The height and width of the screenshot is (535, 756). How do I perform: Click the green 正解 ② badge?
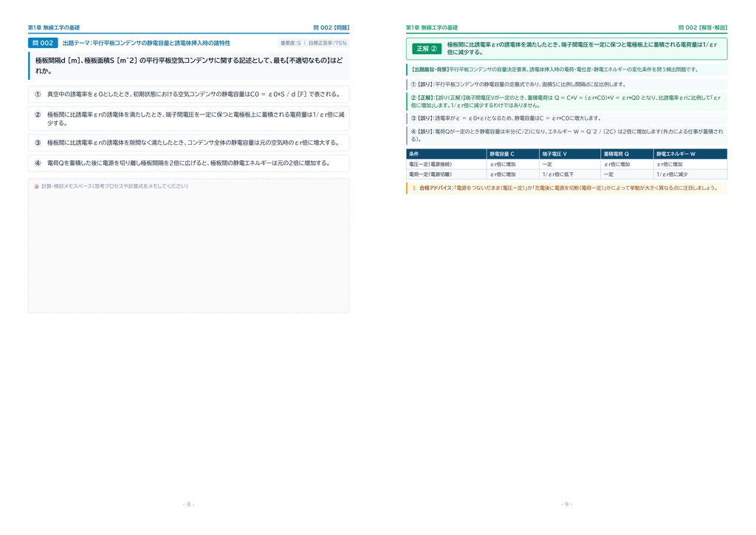(x=427, y=49)
